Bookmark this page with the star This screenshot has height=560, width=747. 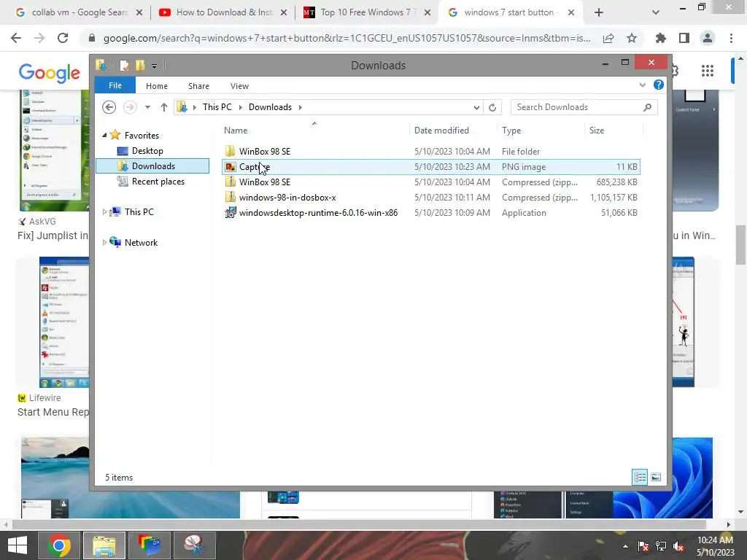(x=632, y=38)
